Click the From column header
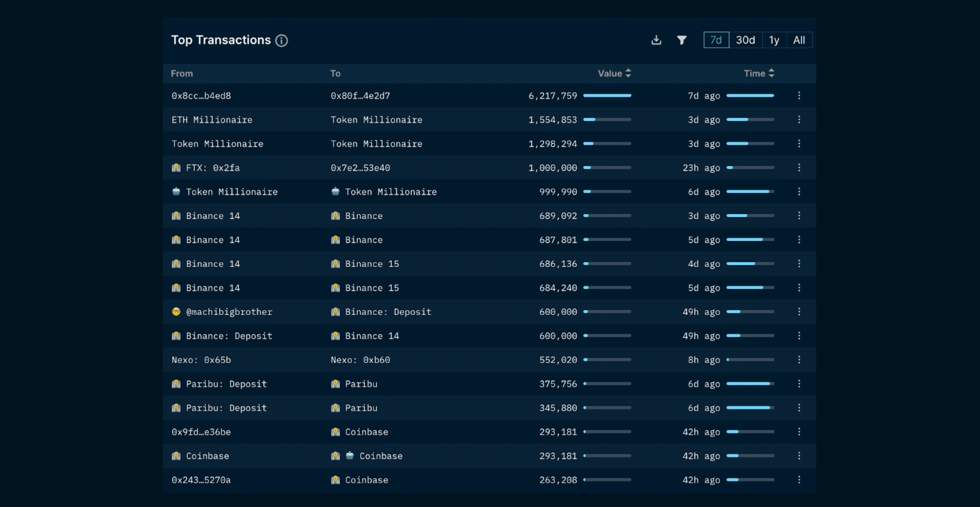Viewport: 980px width, 507px height. coord(182,73)
